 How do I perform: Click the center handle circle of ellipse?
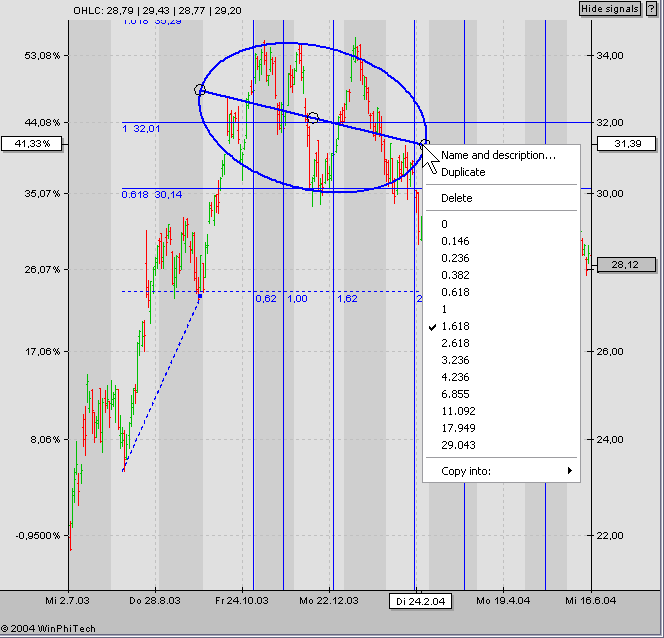click(313, 118)
